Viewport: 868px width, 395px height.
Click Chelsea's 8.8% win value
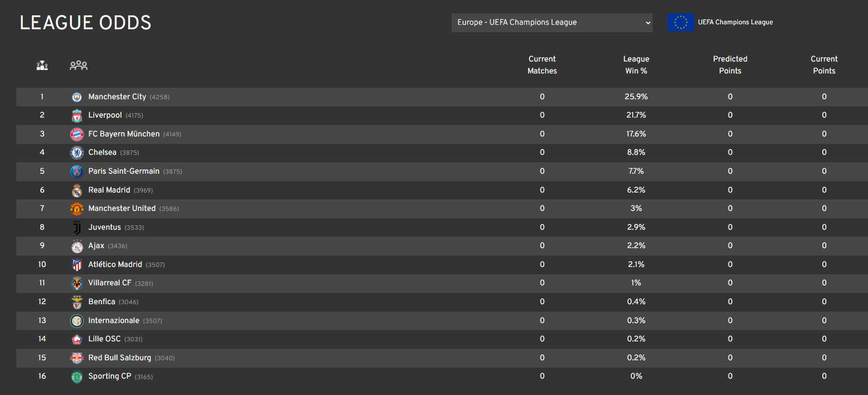pyautogui.click(x=636, y=152)
